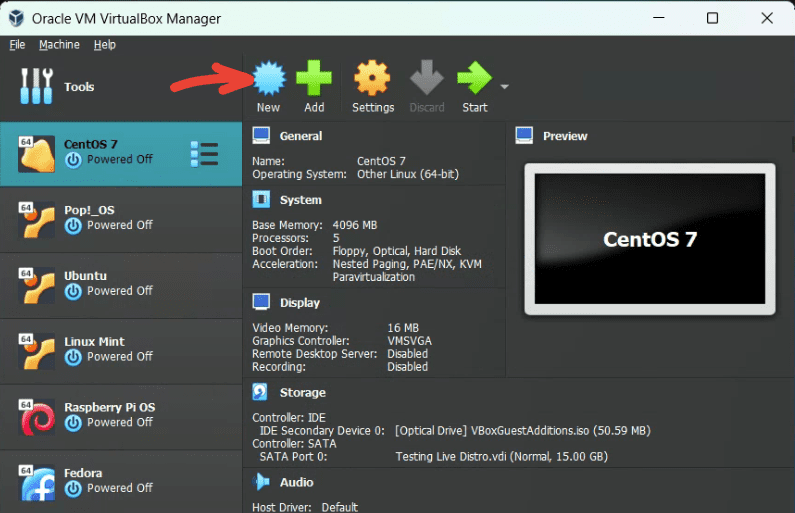Click the New virtual machine icon
Image resolution: width=795 pixels, height=513 pixels.
(x=269, y=78)
